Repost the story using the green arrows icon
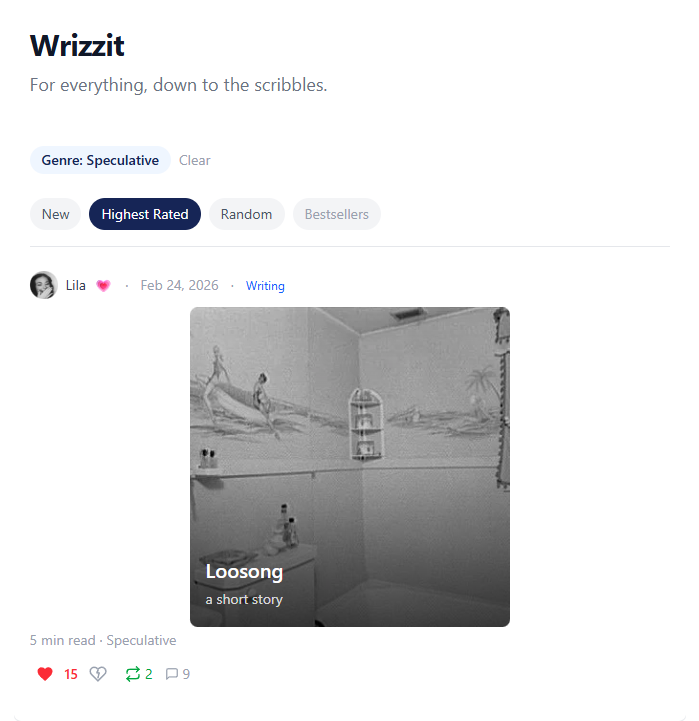 pos(132,674)
